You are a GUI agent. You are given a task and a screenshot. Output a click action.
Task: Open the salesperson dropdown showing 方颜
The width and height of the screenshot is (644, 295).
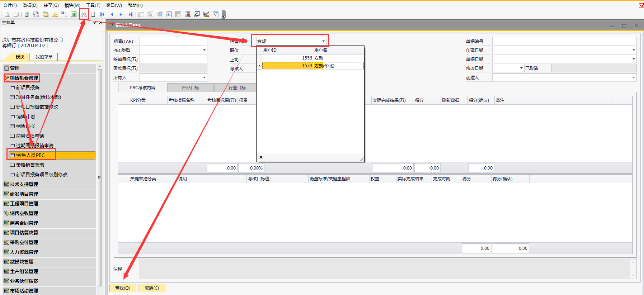(x=323, y=41)
